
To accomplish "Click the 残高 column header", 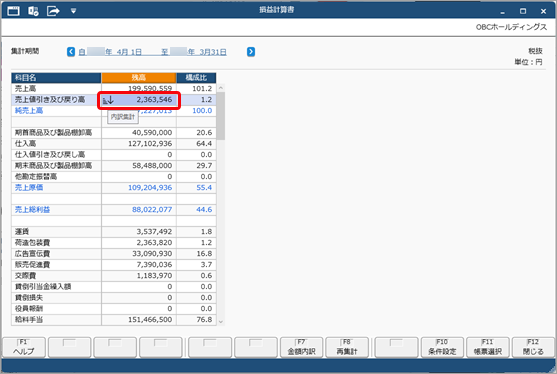I will pos(139,77).
